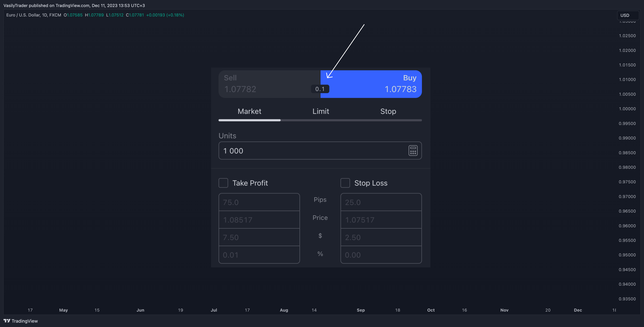Click the Dec label on the time axis
This screenshot has height=327, width=644.
[578, 310]
